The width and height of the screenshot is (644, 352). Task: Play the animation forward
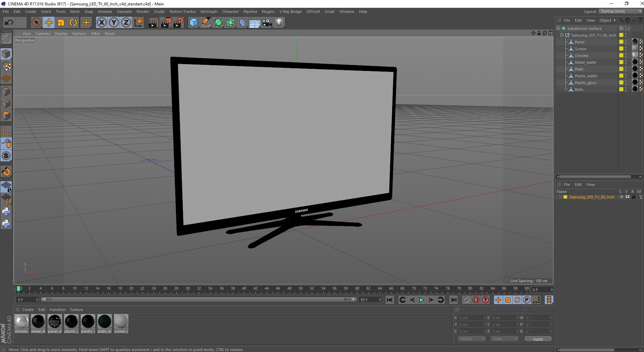coord(421,300)
